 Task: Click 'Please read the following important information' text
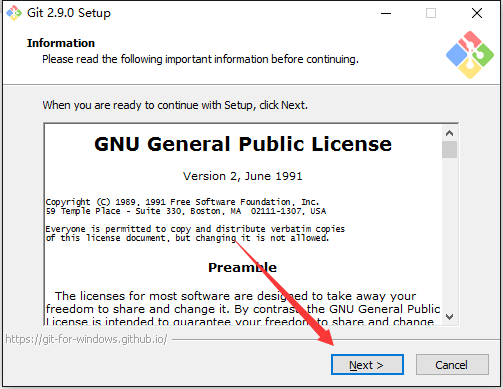point(200,59)
